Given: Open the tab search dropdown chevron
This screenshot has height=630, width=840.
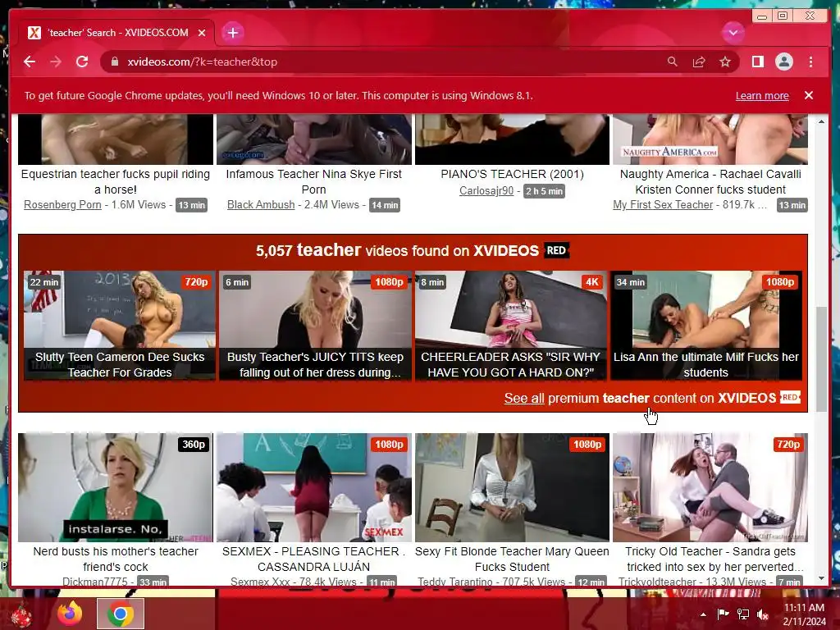Looking at the screenshot, I should (733, 33).
